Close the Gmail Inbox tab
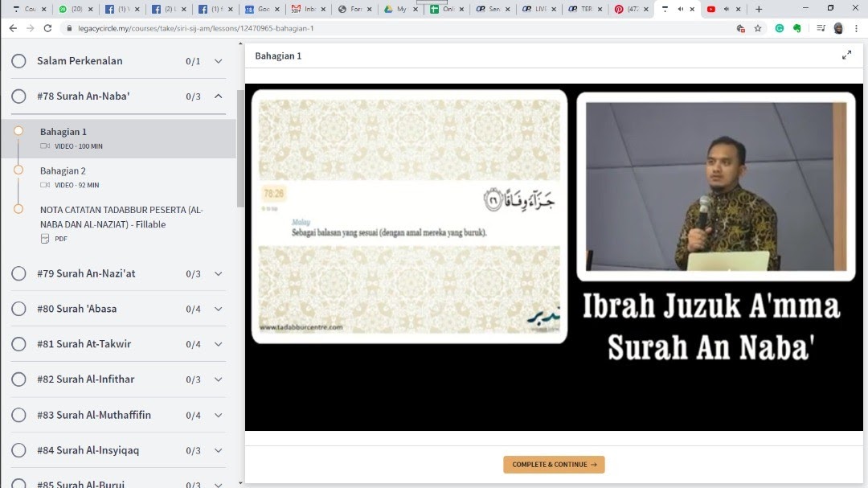Screen dimensions: 868x488 tap(323, 9)
